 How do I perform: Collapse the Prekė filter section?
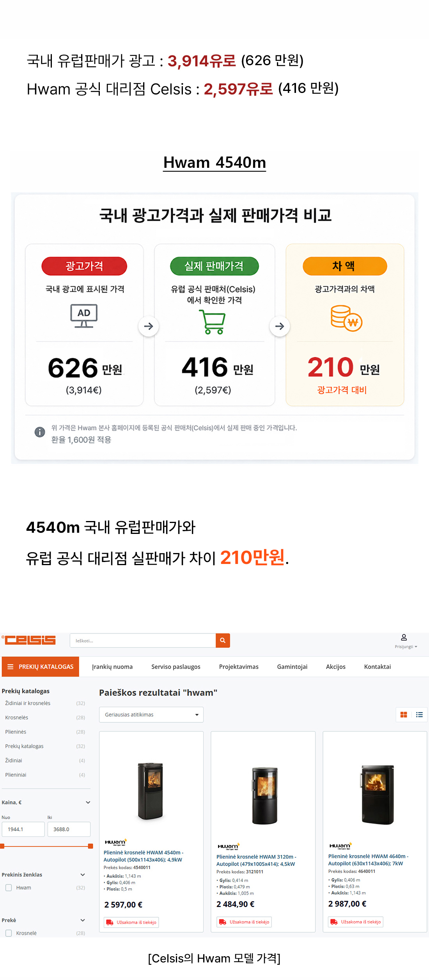pos(83,920)
